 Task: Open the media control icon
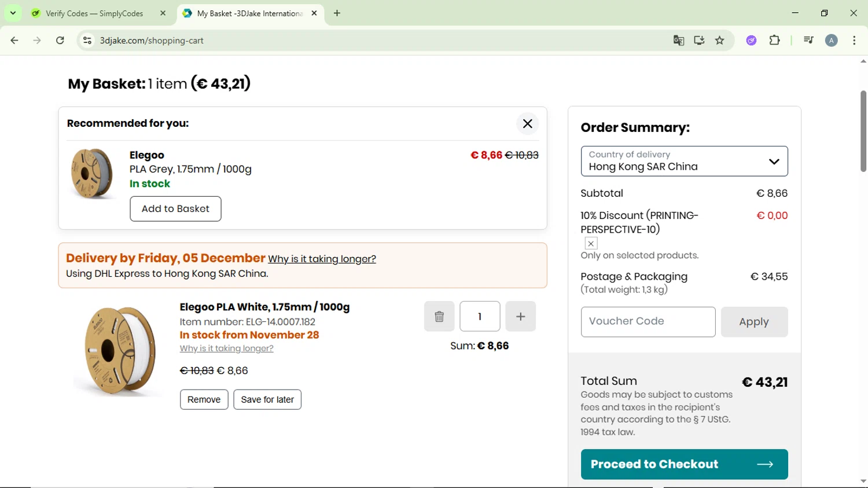(808, 41)
